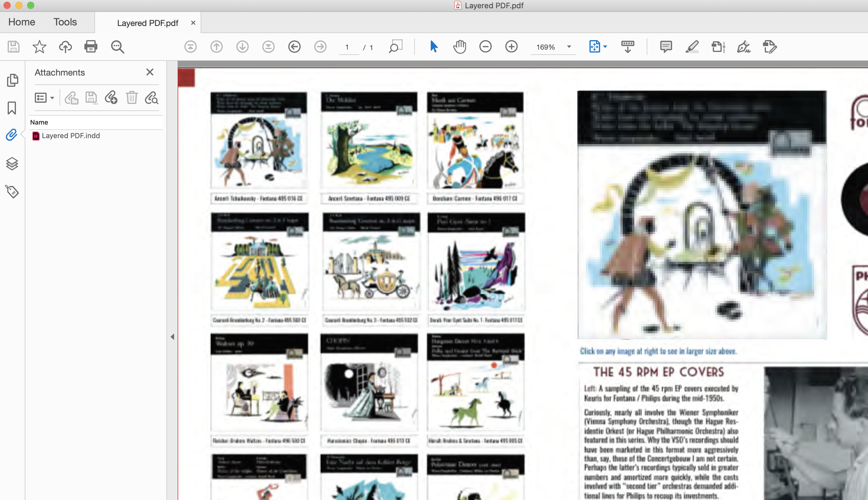Click the Zoom out minus icon

pos(485,46)
